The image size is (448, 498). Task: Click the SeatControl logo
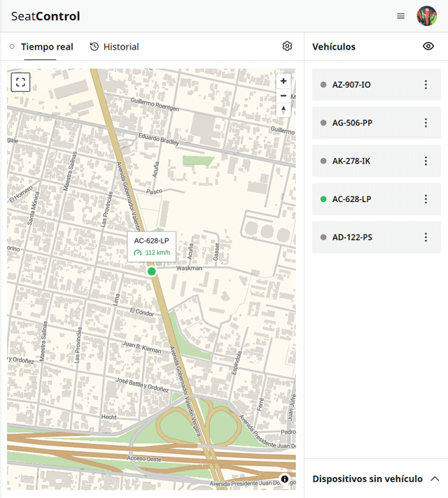click(x=45, y=16)
